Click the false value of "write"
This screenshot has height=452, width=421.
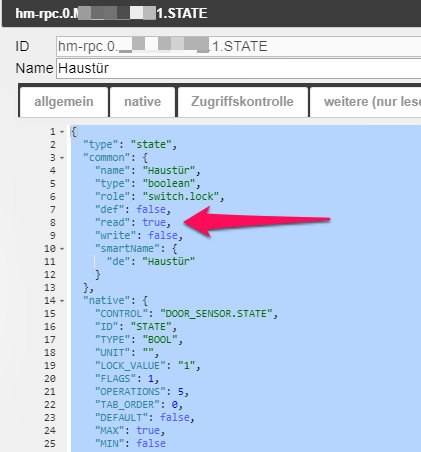click(x=163, y=236)
